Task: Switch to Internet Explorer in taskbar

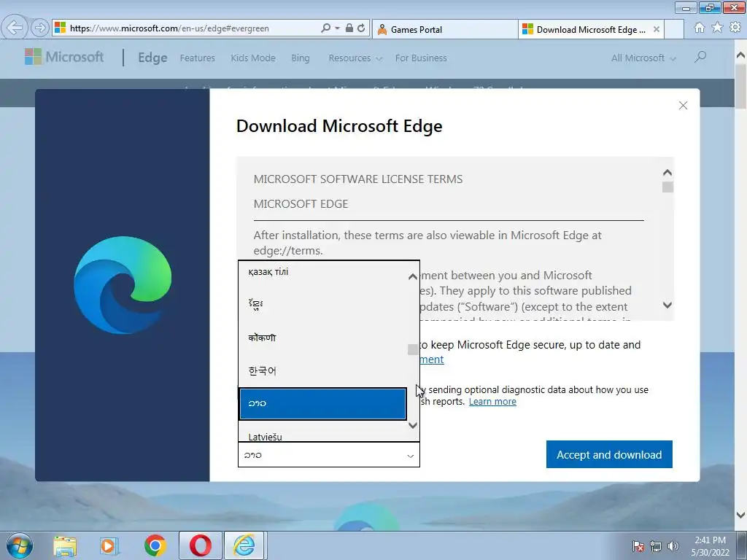Action: point(244,545)
